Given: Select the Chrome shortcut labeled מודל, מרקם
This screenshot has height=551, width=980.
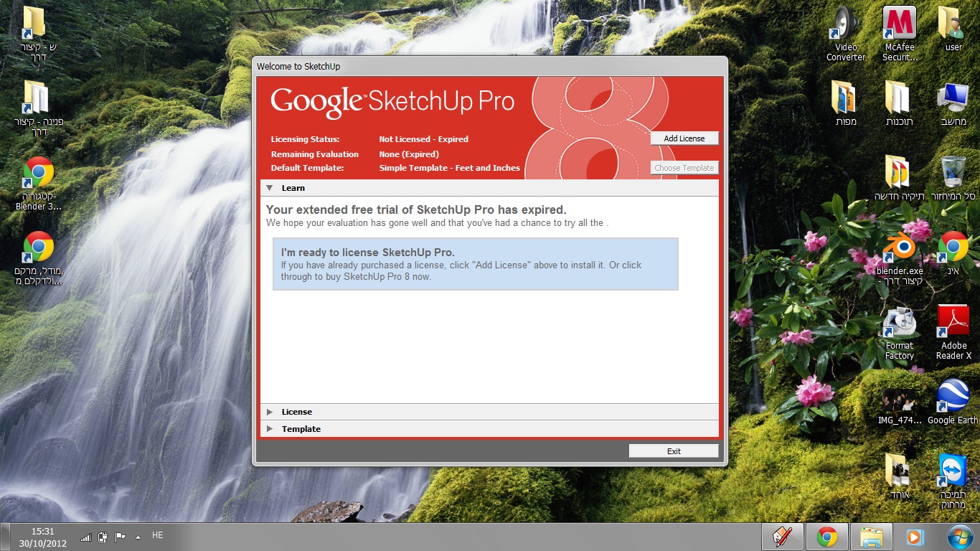Looking at the screenshot, I should 39,258.
